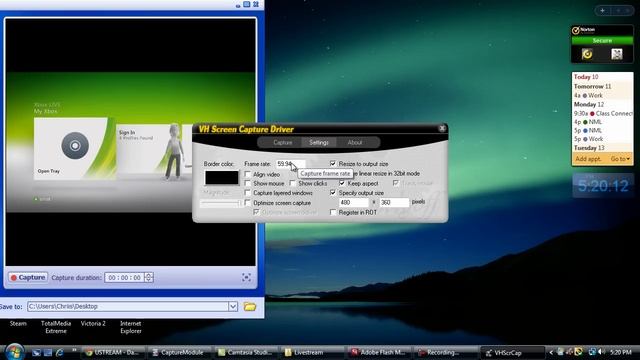Click the sidebar add gadget plus button
This screenshot has height=360, width=640.
click(602, 11)
